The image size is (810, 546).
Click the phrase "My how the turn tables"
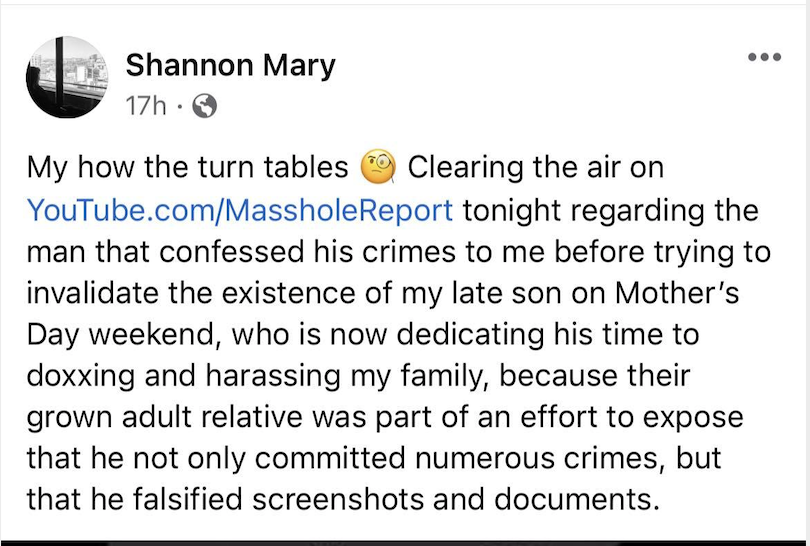[x=187, y=167]
